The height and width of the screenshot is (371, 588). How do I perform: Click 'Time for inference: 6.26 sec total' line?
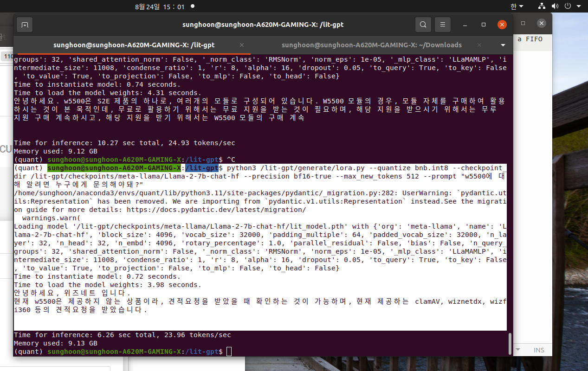click(x=123, y=335)
